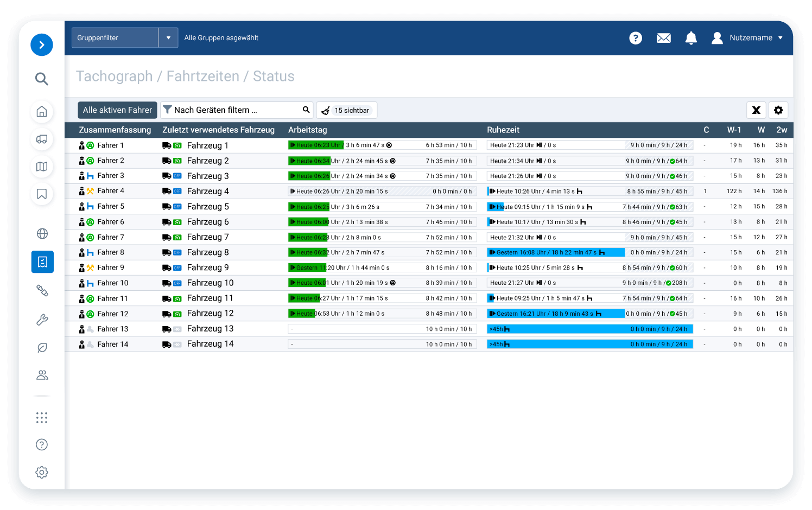The image size is (812, 510).
Task: Click the 136 h 2w value for Fahrer 4
Action: 779,191
